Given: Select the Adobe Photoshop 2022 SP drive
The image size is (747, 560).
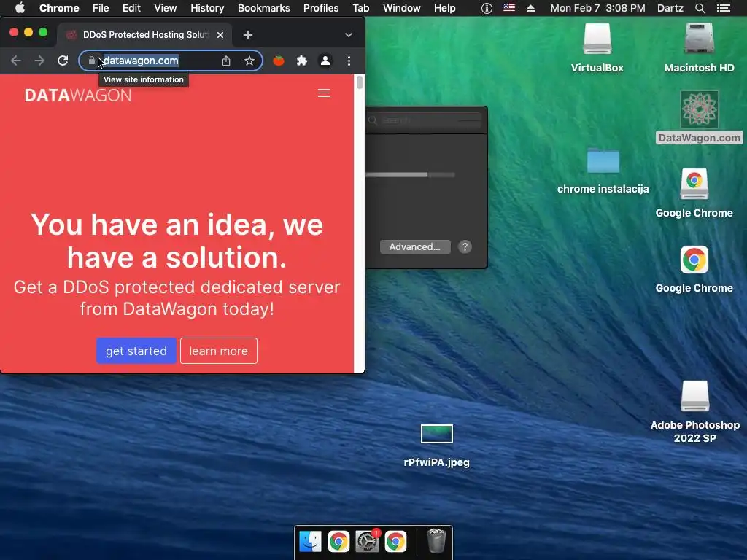Looking at the screenshot, I should [x=694, y=396].
